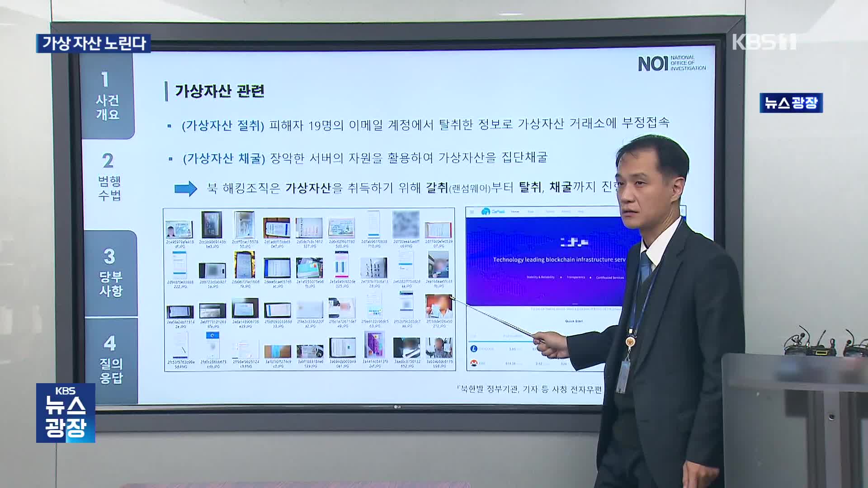Click the blue cloud logo of the mining website
The height and width of the screenshot is (488, 868).
click(486, 211)
